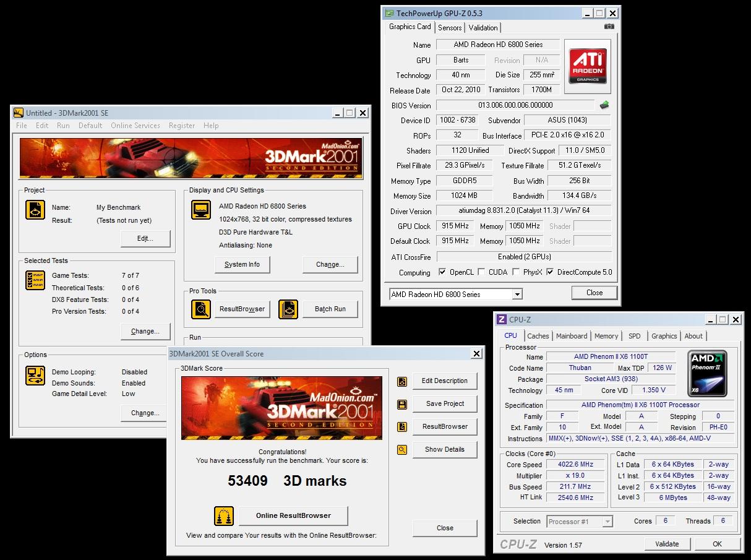The width and height of the screenshot is (751, 560).
Task: Open the Edit menu in 3DMark2001
Action: (42, 126)
